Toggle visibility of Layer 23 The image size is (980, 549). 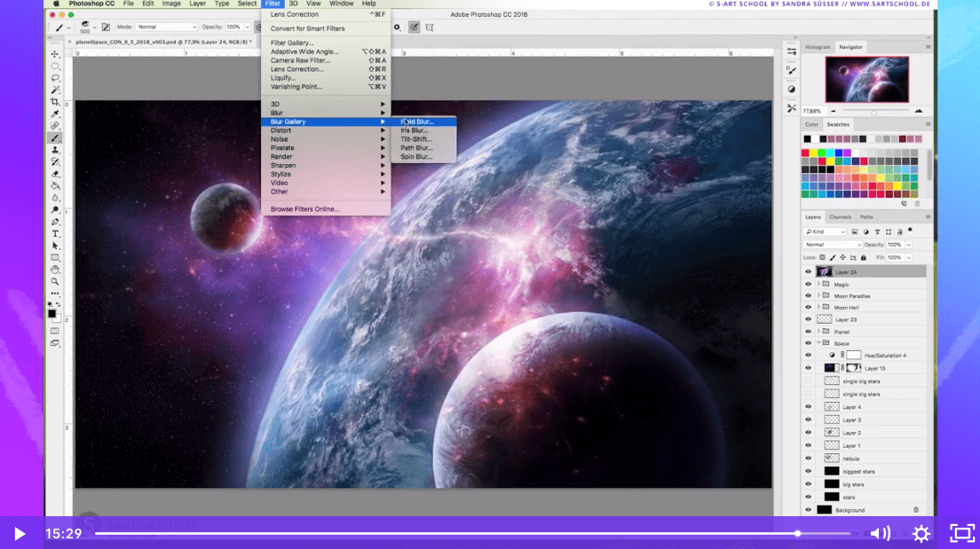coord(808,320)
